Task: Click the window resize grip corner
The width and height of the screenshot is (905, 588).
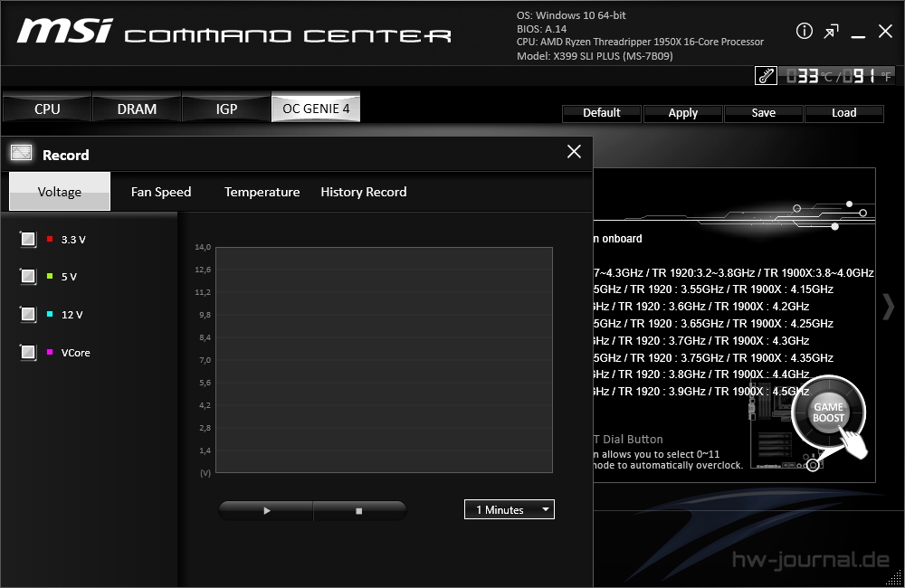Action: coord(894,578)
